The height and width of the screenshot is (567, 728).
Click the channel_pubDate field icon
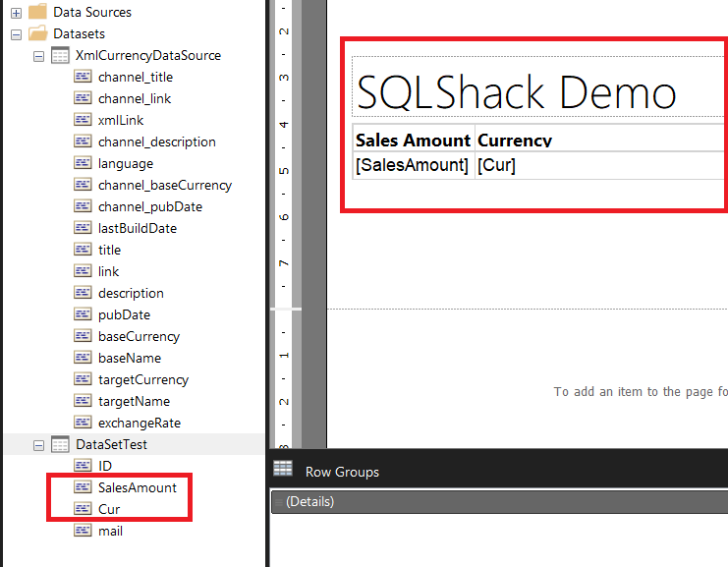[83, 206]
